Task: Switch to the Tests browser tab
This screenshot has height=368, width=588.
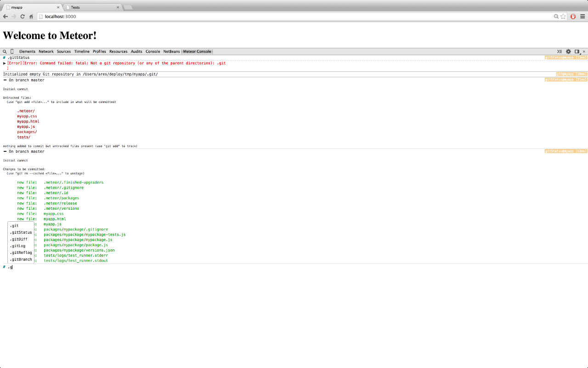Action: (92, 7)
